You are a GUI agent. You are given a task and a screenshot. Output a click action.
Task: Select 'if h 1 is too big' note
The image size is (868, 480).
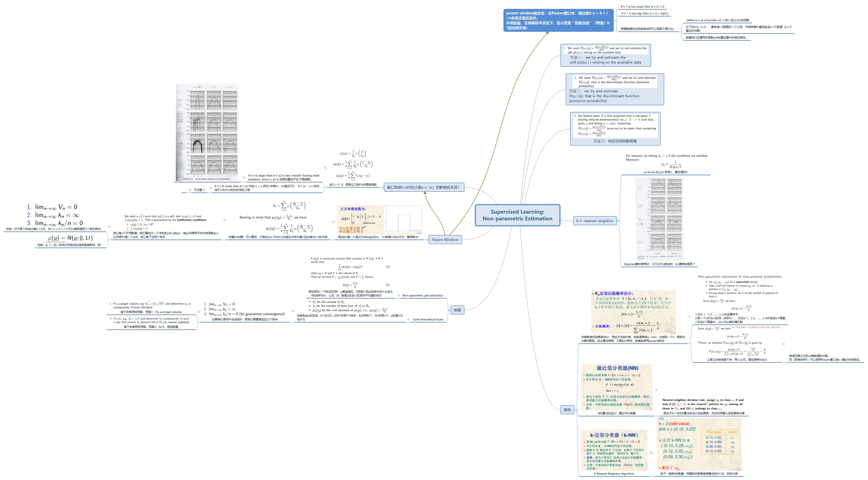click(645, 14)
